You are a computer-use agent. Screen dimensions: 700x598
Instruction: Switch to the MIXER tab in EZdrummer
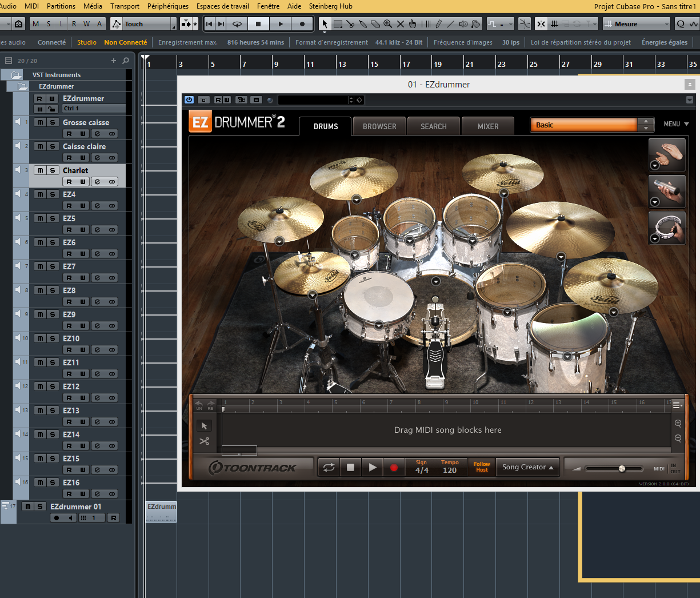(x=488, y=126)
